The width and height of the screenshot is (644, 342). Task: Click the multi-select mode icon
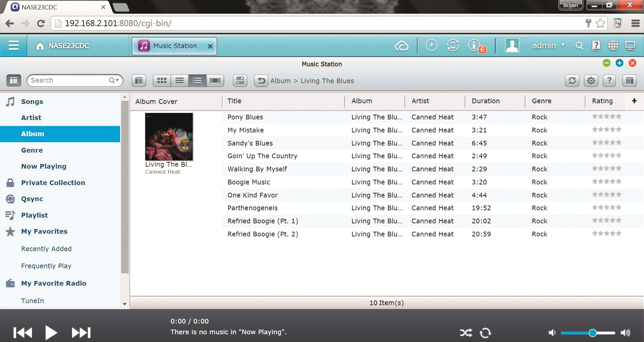click(x=240, y=80)
